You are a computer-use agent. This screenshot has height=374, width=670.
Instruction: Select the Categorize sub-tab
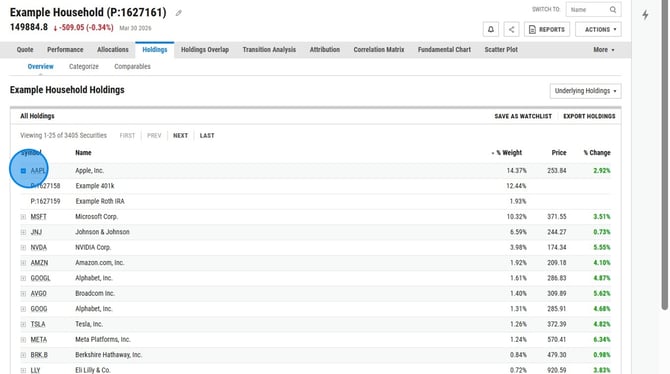pos(84,67)
